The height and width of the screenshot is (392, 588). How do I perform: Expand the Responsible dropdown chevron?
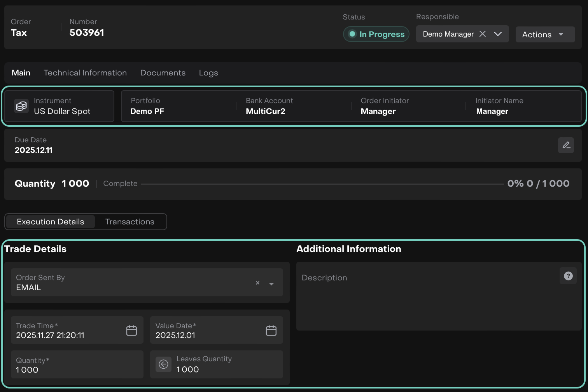click(498, 34)
